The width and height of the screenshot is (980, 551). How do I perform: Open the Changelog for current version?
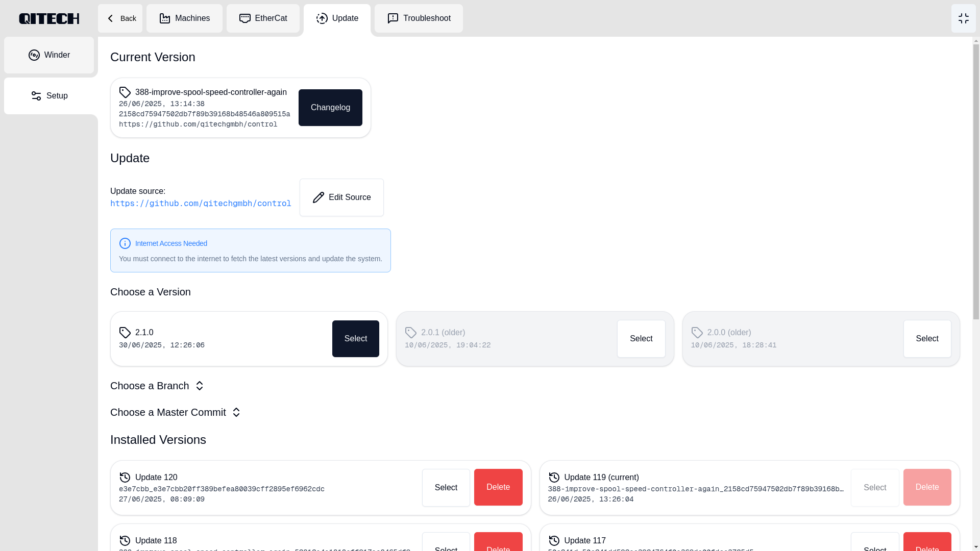(330, 108)
